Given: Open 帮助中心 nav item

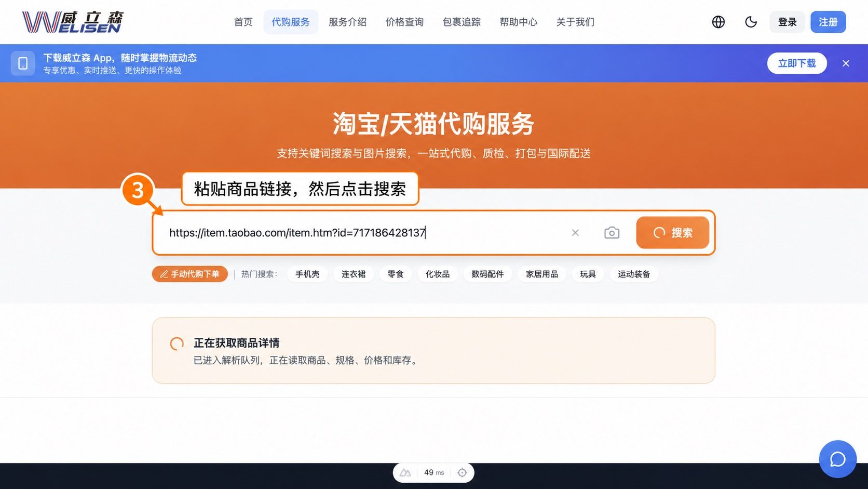Looking at the screenshot, I should 518,22.
